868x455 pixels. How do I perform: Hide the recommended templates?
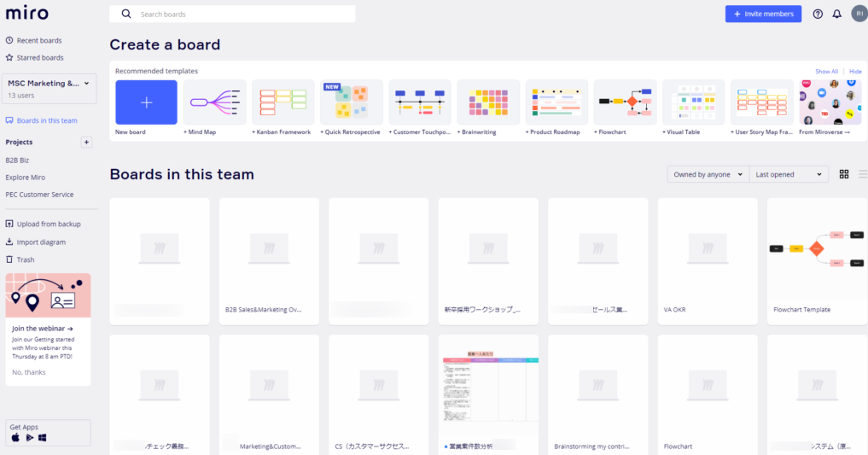855,72
